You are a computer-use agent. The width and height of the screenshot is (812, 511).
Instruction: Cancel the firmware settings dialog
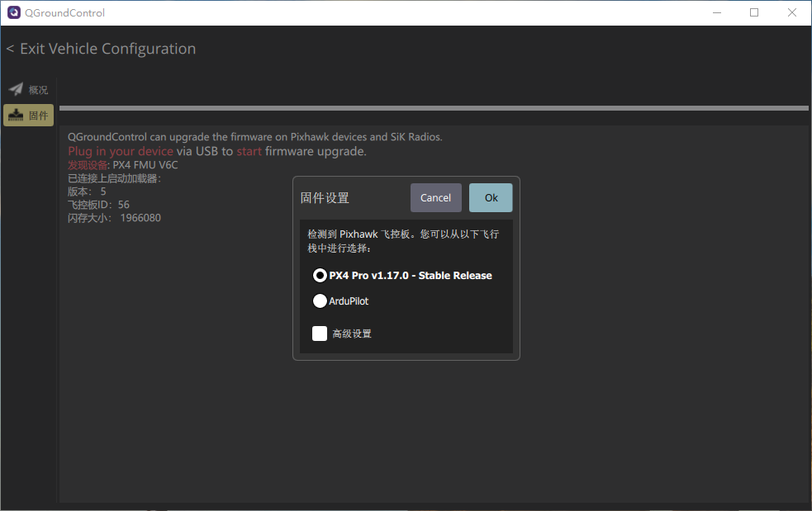point(435,198)
